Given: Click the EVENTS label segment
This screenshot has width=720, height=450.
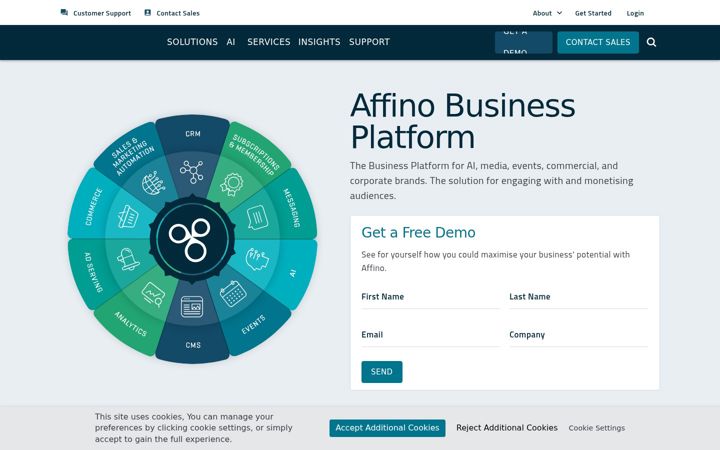Looking at the screenshot, I should click(253, 325).
